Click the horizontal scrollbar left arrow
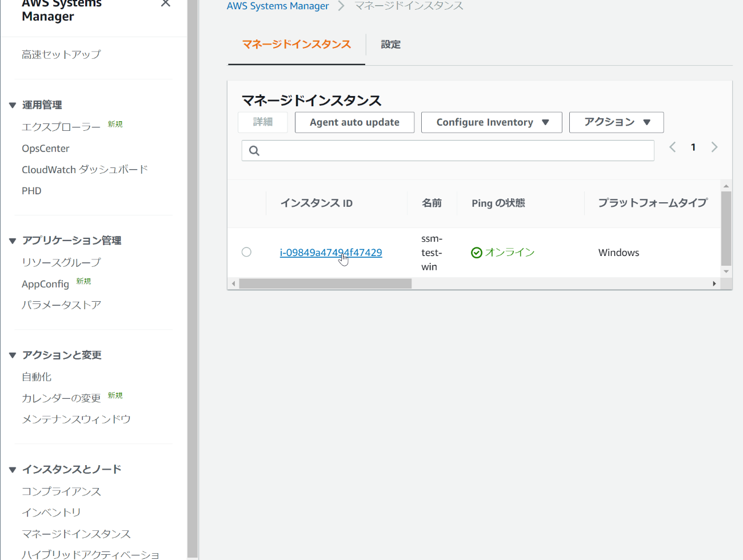 [x=233, y=283]
